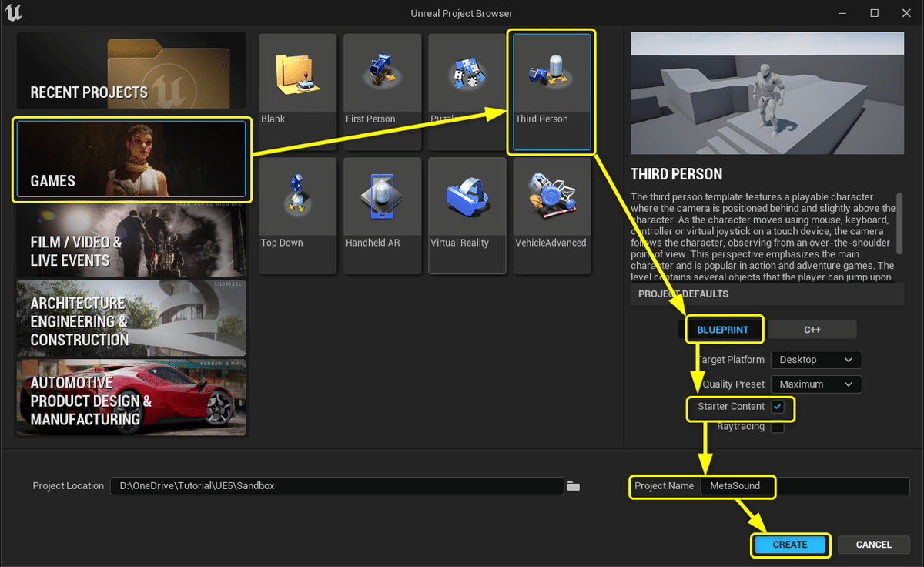Click the template description scrollbar
Screen dimensions: 924x567
(x=899, y=223)
